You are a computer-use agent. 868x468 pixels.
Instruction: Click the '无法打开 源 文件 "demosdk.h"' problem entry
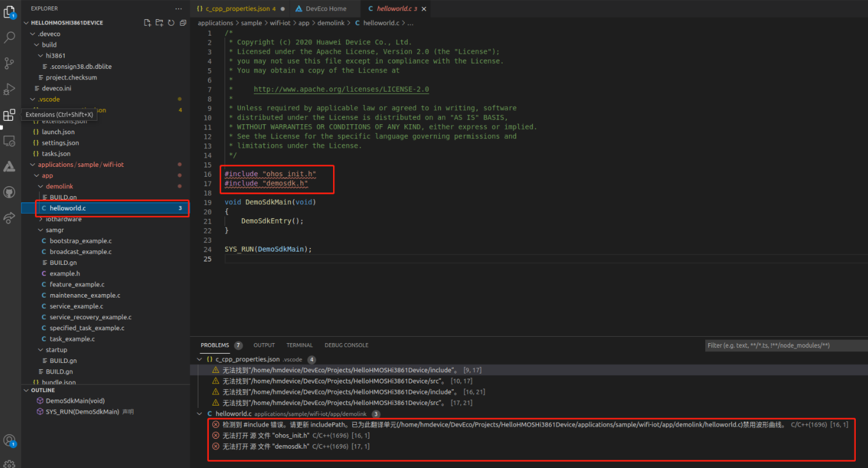(266, 446)
